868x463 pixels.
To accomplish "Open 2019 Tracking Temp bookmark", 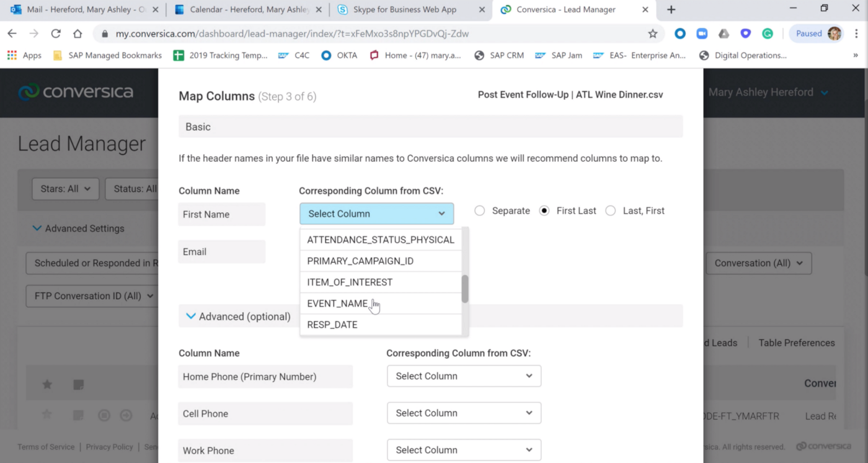I will pyautogui.click(x=221, y=55).
